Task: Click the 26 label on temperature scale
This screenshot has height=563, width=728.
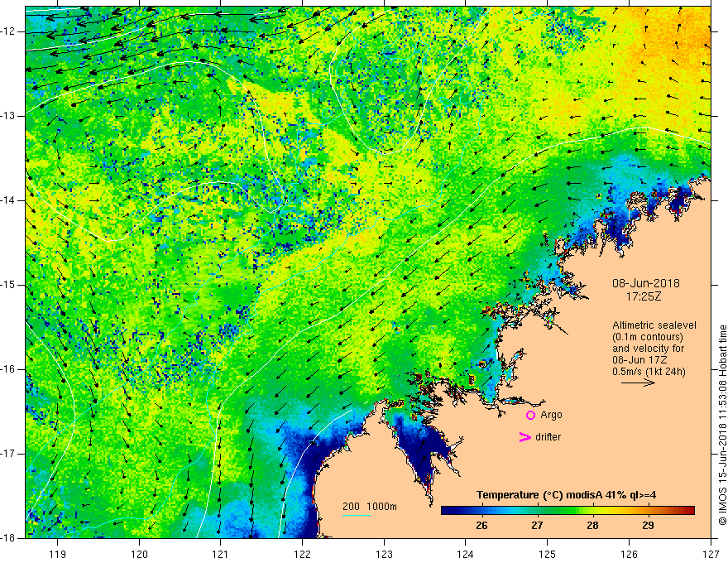Action: pyautogui.click(x=481, y=526)
